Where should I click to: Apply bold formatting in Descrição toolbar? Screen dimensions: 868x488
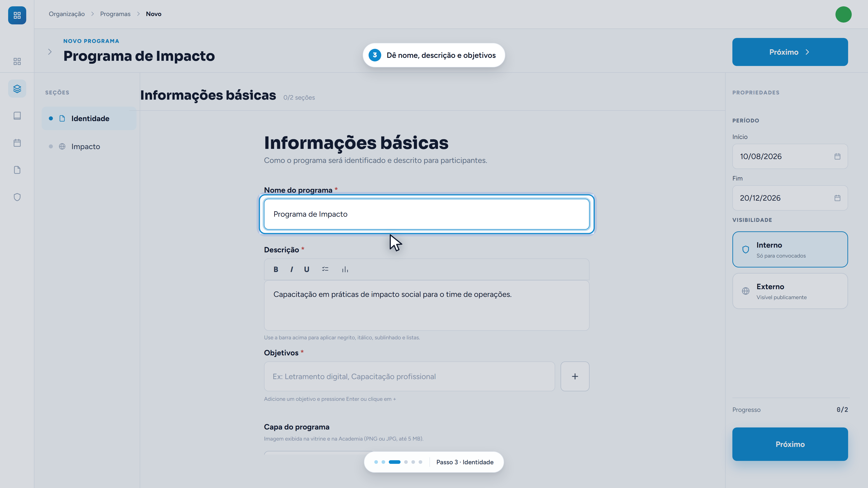276,270
